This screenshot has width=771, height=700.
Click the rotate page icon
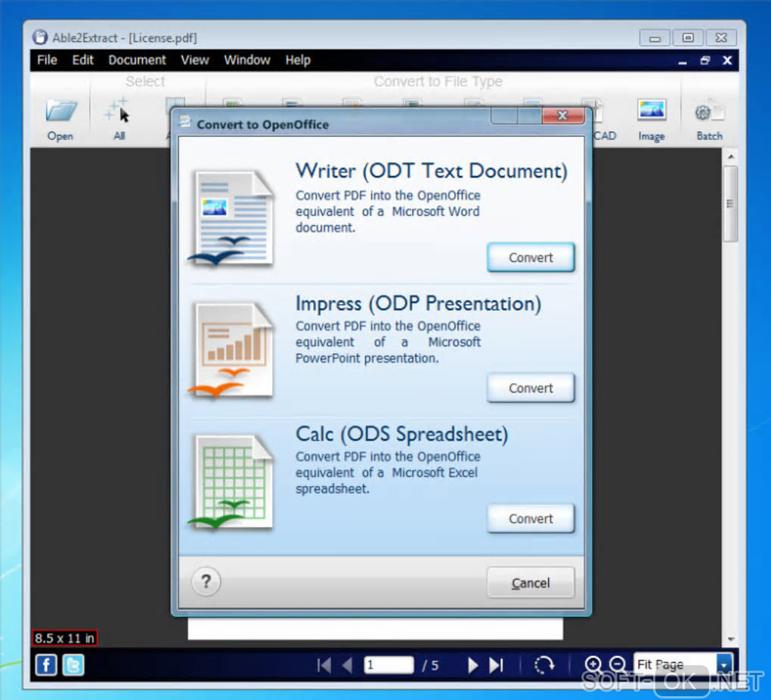coord(544,665)
